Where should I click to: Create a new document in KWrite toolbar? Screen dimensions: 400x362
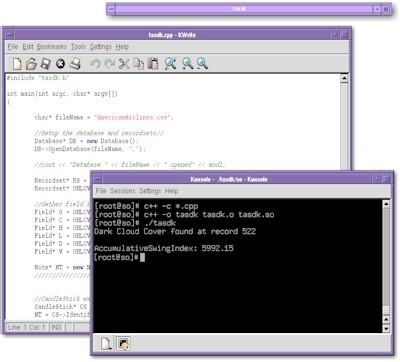(17, 63)
